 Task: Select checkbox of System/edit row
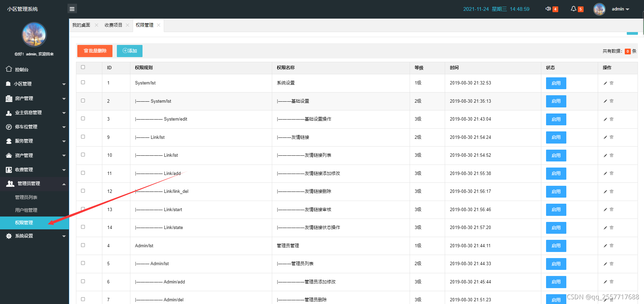point(83,119)
